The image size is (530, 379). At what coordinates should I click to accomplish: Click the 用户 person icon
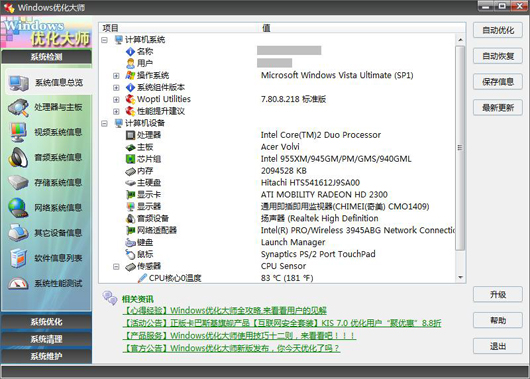pyautogui.click(x=130, y=63)
